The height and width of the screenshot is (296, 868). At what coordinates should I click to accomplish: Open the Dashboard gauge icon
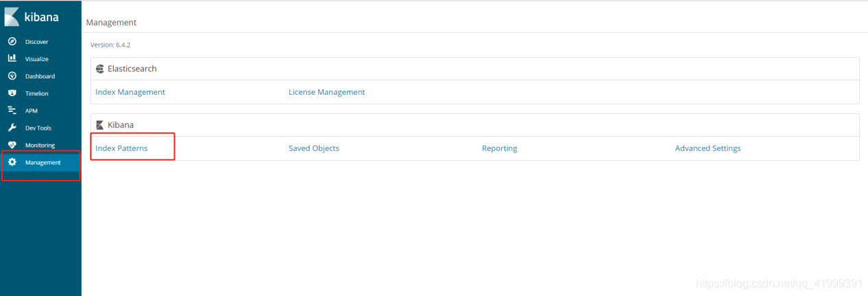12,76
